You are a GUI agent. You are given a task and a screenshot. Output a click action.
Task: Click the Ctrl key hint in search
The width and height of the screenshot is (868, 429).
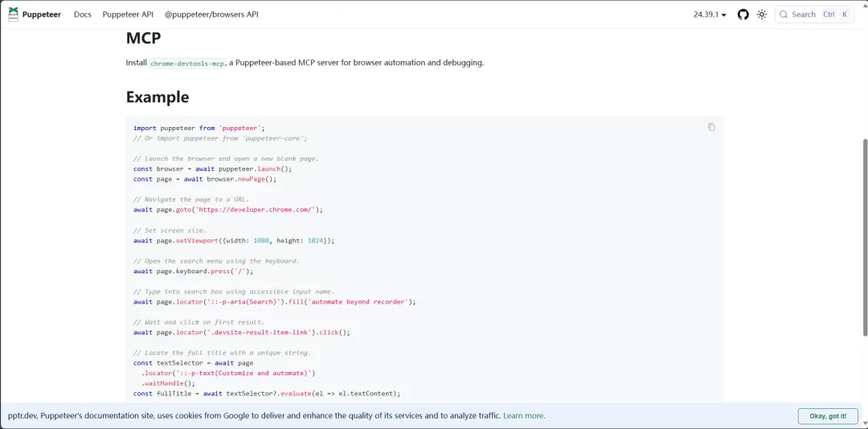click(x=829, y=14)
